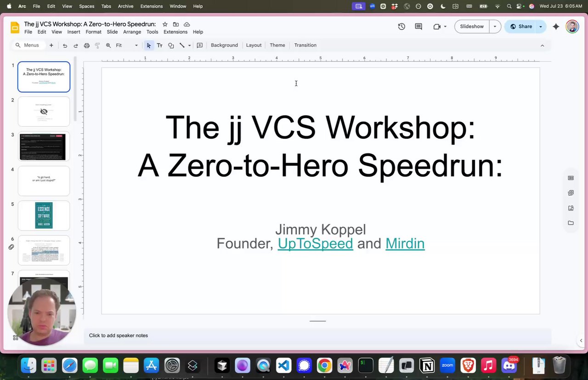Click the Theme button
588x380 pixels.
click(x=277, y=45)
